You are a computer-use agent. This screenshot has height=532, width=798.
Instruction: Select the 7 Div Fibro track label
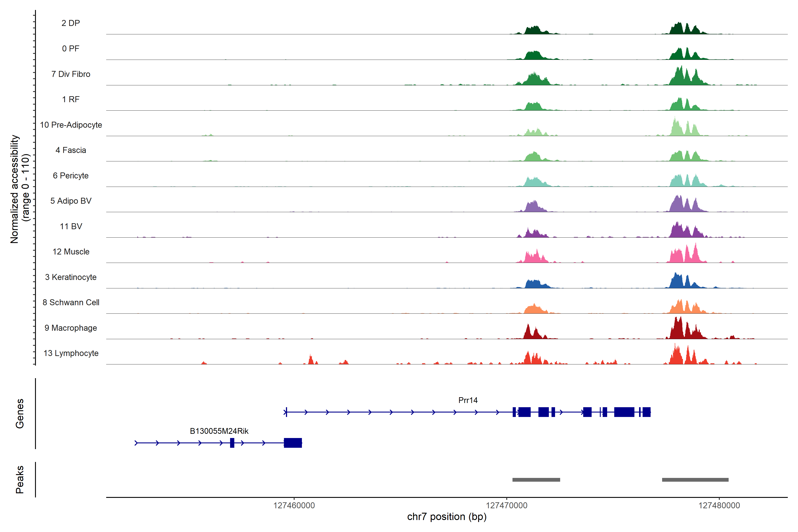(70, 74)
